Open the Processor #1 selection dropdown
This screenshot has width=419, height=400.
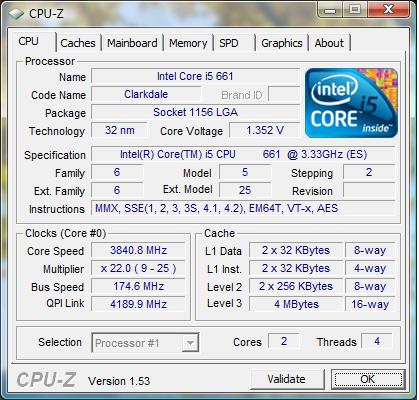(145, 343)
